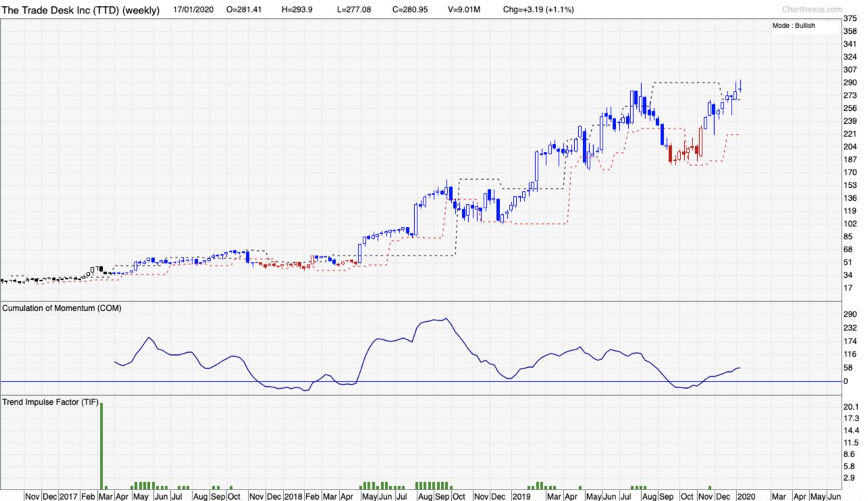This screenshot has width=868, height=501.
Task: Click the price axis label 102
Action: coord(850,224)
